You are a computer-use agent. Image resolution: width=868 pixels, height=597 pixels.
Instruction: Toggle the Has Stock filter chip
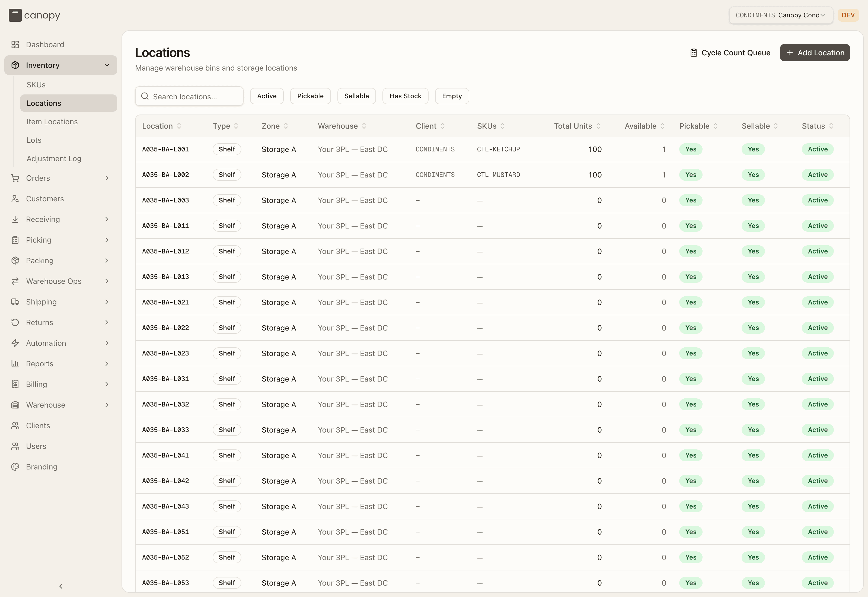pyautogui.click(x=405, y=96)
